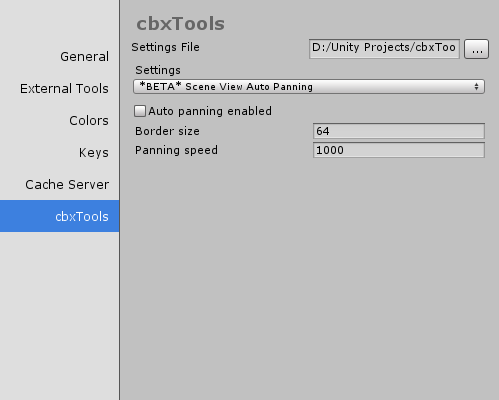This screenshot has height=400, width=499.
Task: Click the Settings File path field
Action: tap(384, 49)
